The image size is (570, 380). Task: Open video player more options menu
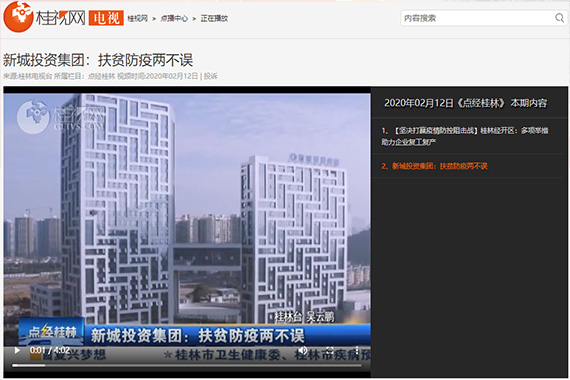pyautogui.click(x=357, y=351)
